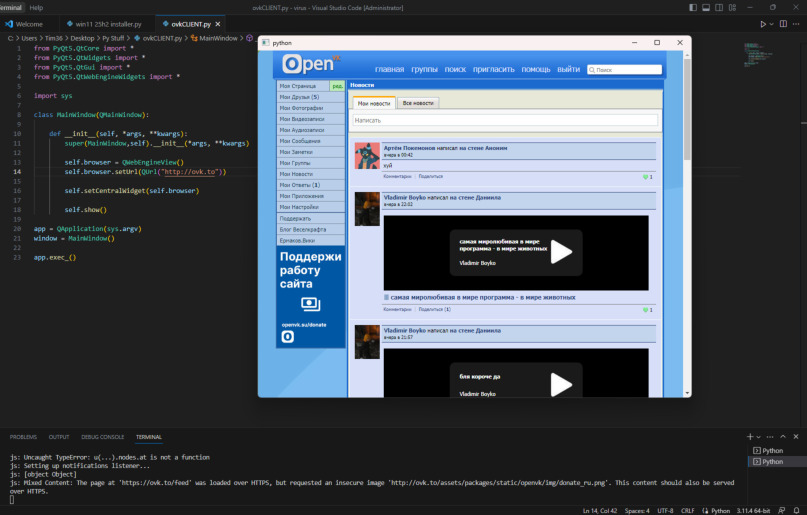Viewport: 807px width, 515px height.
Task: Open the Все новости tab
Action: (x=417, y=103)
